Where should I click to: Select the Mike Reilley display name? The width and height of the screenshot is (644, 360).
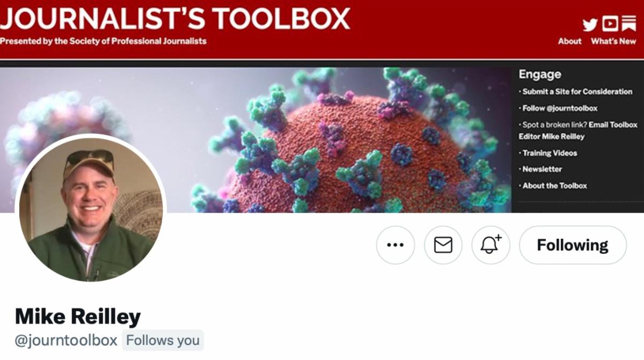click(x=78, y=316)
